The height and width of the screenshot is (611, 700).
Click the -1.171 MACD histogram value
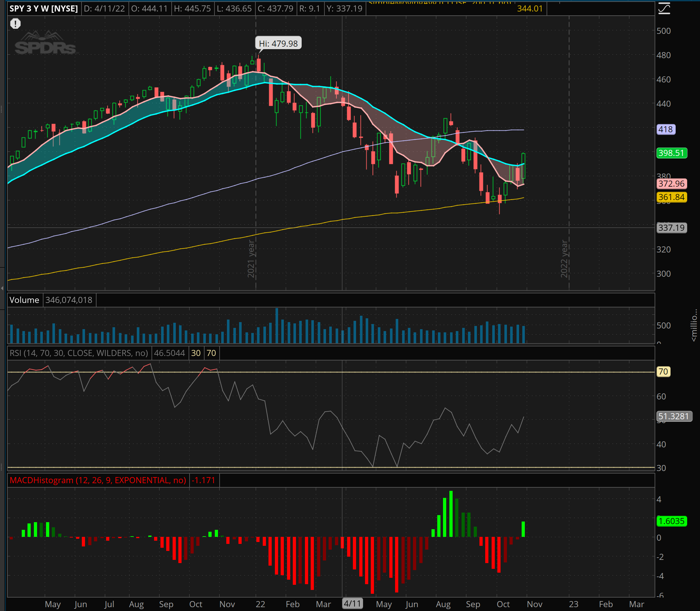click(204, 480)
